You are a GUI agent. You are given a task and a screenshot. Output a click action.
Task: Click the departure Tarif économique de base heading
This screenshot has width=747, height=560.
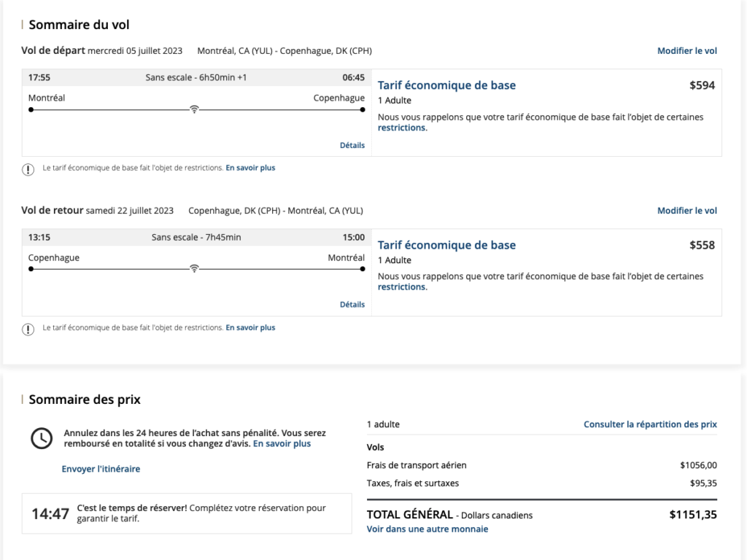(x=446, y=85)
